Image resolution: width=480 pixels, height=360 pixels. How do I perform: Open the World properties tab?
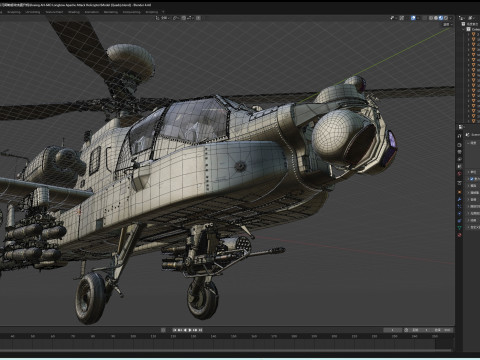tap(459, 174)
